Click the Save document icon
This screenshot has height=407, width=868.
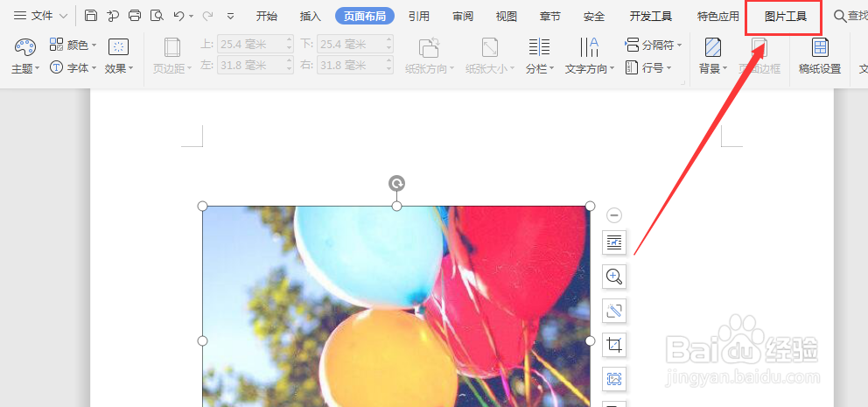point(91,16)
